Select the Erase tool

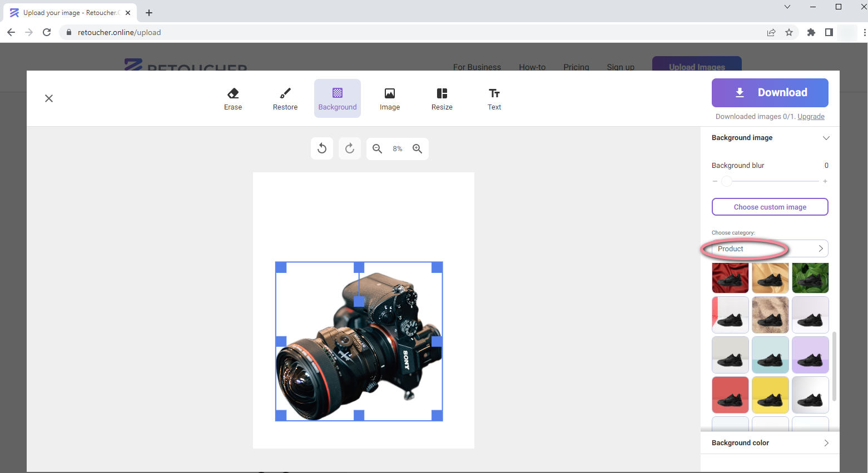point(233,98)
